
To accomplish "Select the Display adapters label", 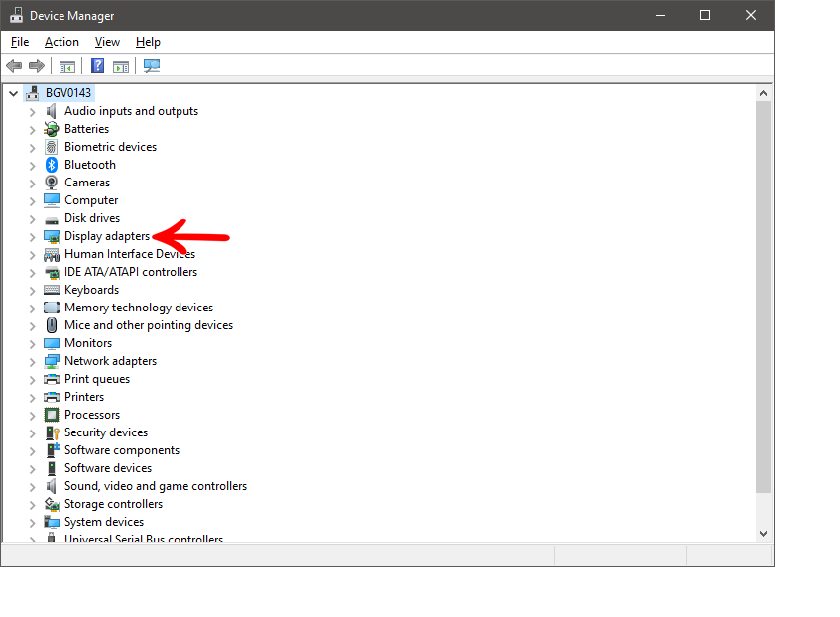I will (107, 236).
